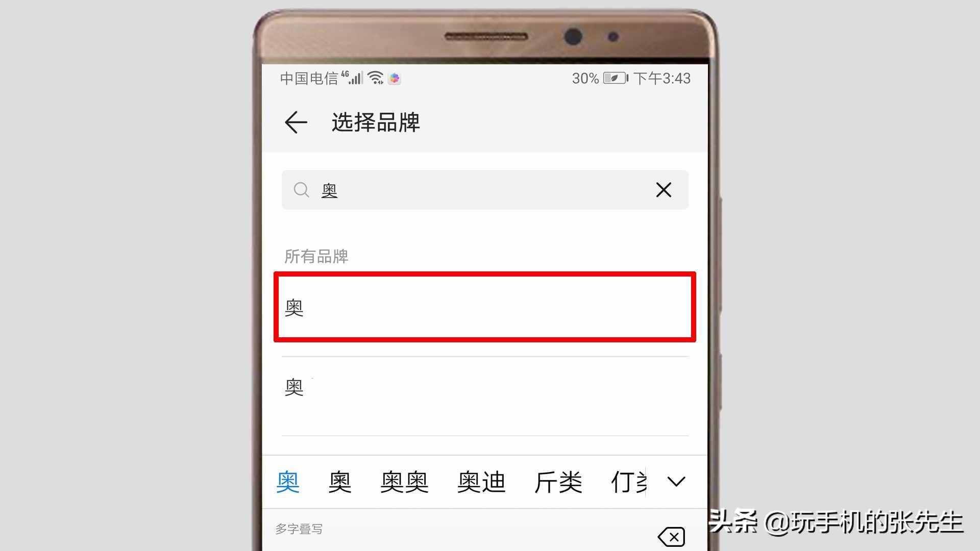Click the search icon to search brands
Screen dimensions: 980x551
click(x=302, y=189)
